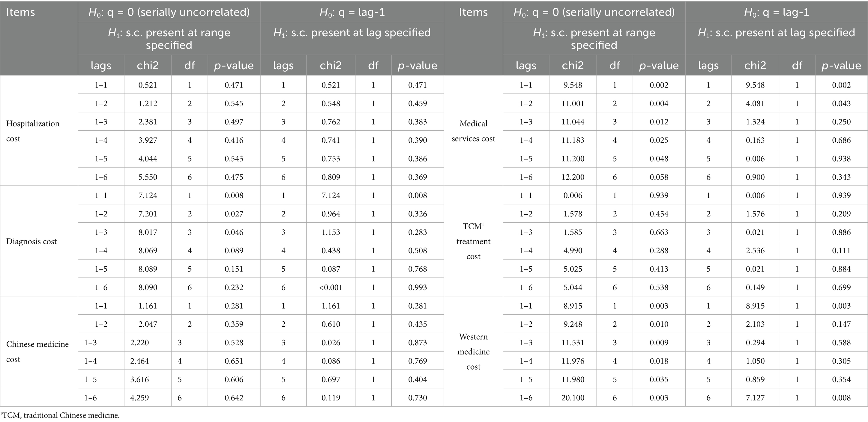Viewport: 868px width, 422px height.
Task: Click the chi2 cell showing <0.001
Action: [x=331, y=287]
